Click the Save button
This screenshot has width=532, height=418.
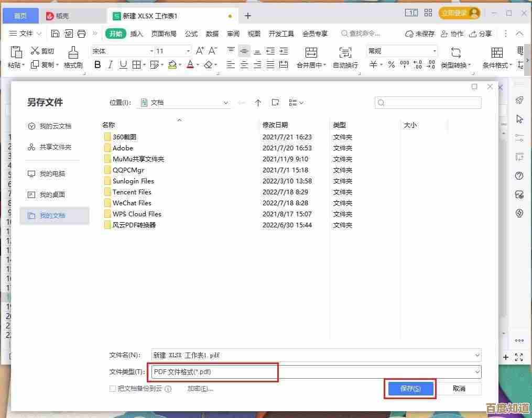click(410, 389)
